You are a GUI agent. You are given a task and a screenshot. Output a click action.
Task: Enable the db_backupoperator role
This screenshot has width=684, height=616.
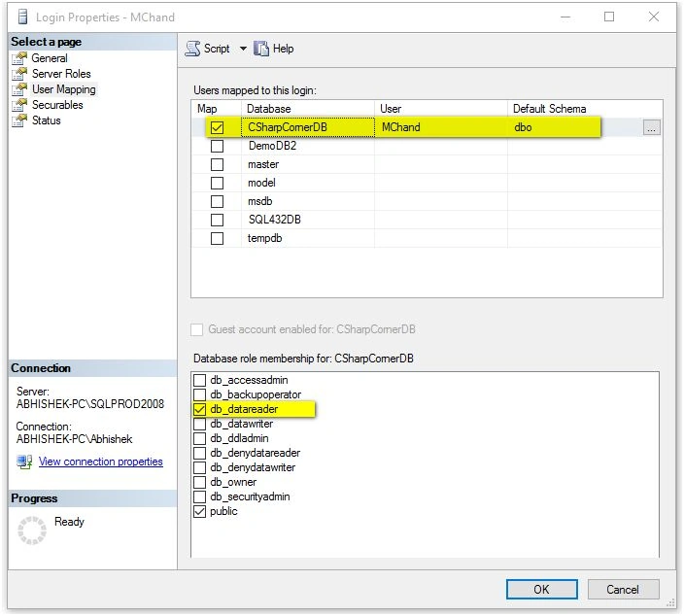click(x=199, y=394)
